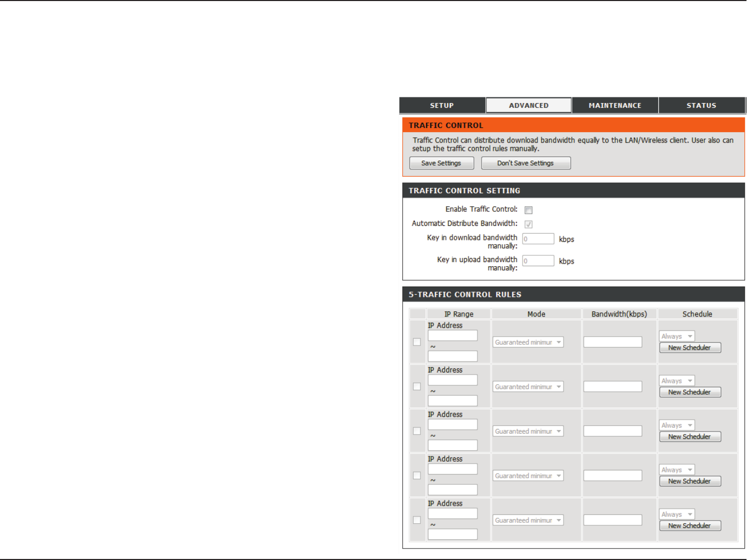Click the Bandwidth(kbps) column header
Screen dimensions: 747x560
pyautogui.click(x=619, y=314)
